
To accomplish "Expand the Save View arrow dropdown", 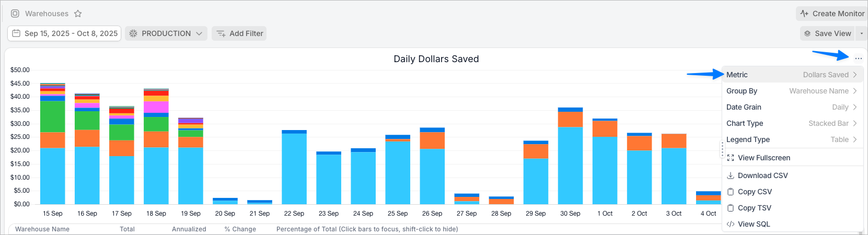I will 862,33.
